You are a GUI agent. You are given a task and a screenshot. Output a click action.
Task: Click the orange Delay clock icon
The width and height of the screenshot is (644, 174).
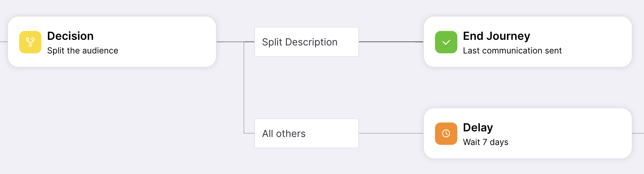446,133
